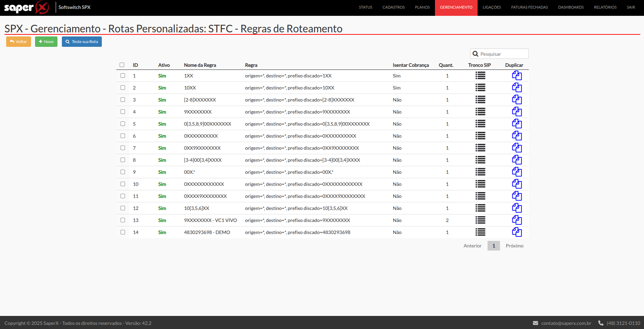Open Tronco SIP list for rule 1XX
Image resolution: width=644 pixels, height=329 pixels.
click(x=480, y=76)
